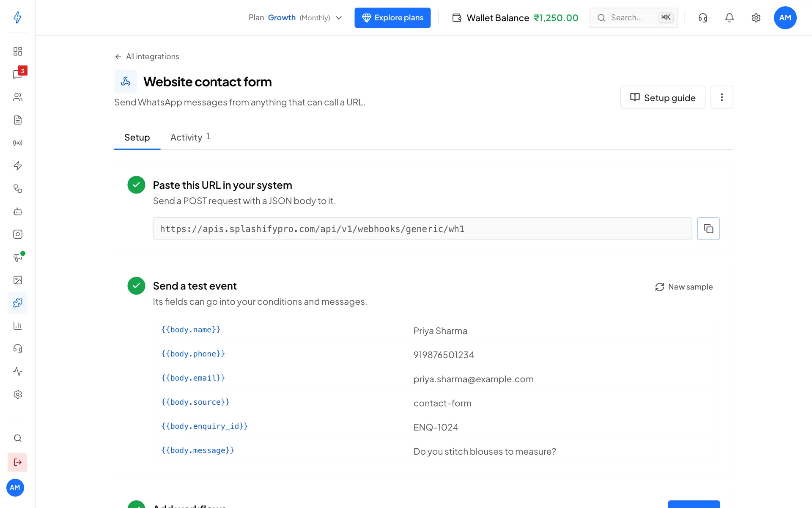Open the bar chart analytics icon in sidebar
This screenshot has width=812, height=508.
17,326
